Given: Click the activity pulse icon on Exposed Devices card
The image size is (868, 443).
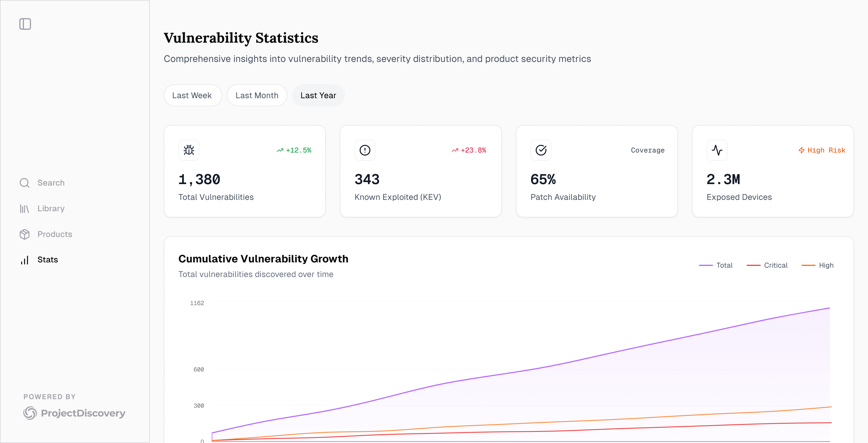Looking at the screenshot, I should (x=717, y=150).
